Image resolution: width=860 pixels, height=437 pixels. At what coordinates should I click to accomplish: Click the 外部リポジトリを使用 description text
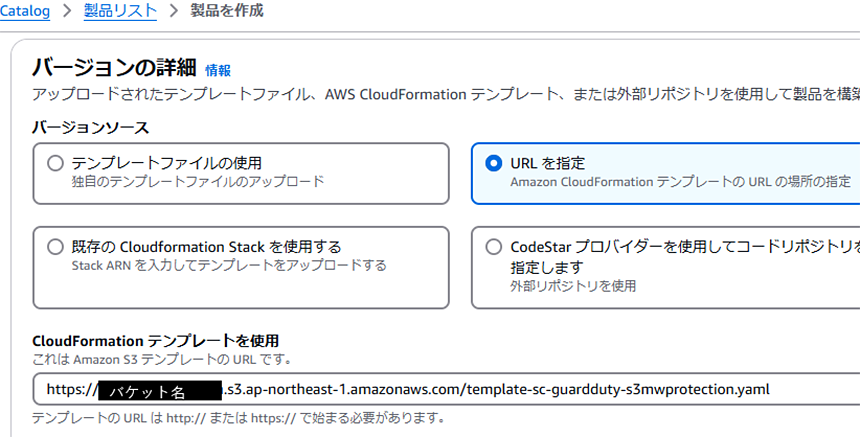point(573,286)
